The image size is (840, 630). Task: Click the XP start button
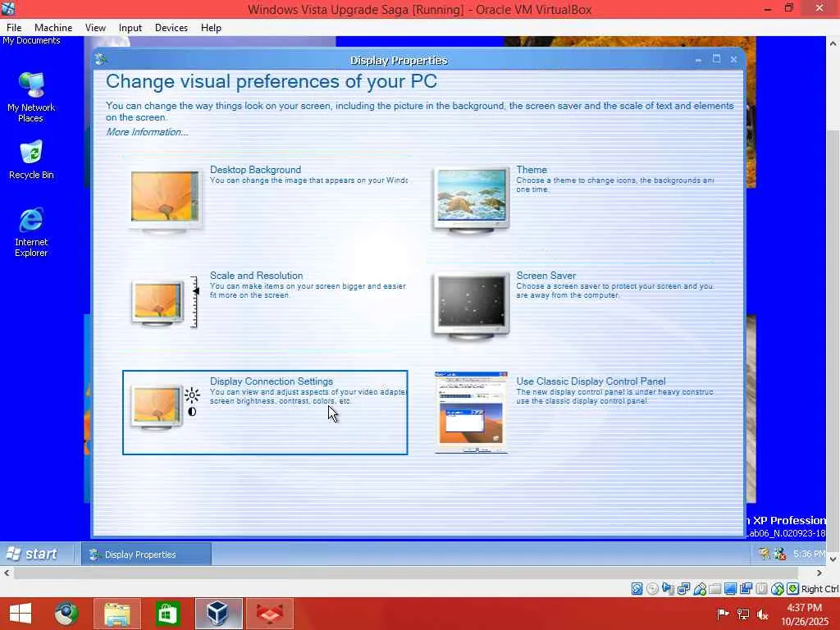tap(32, 554)
